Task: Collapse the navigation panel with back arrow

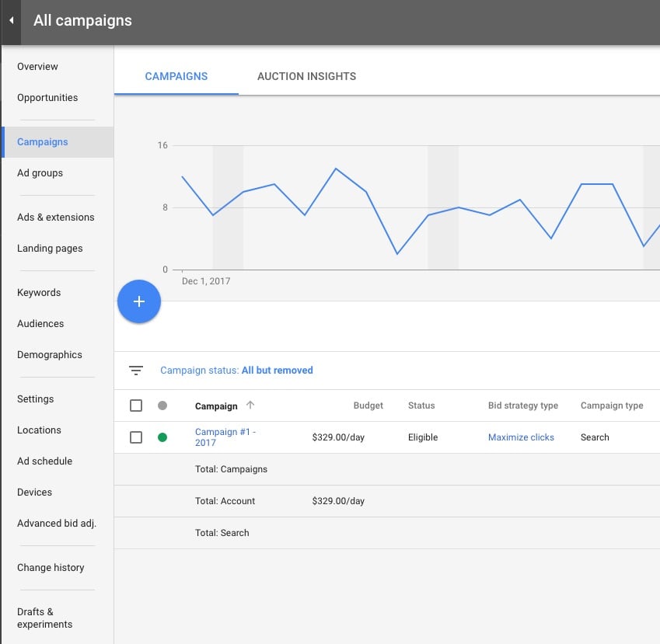Action: pos(11,20)
